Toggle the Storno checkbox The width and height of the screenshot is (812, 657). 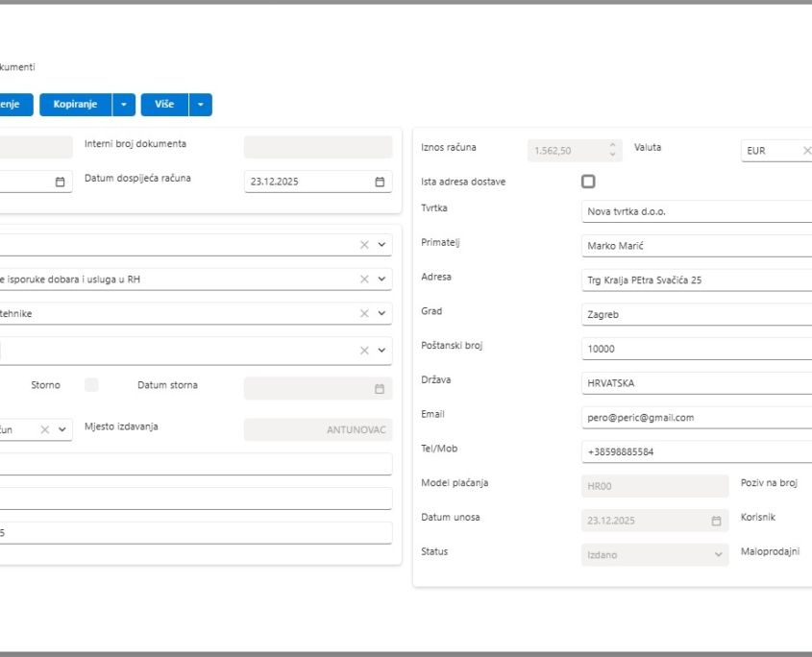pyautogui.click(x=91, y=385)
